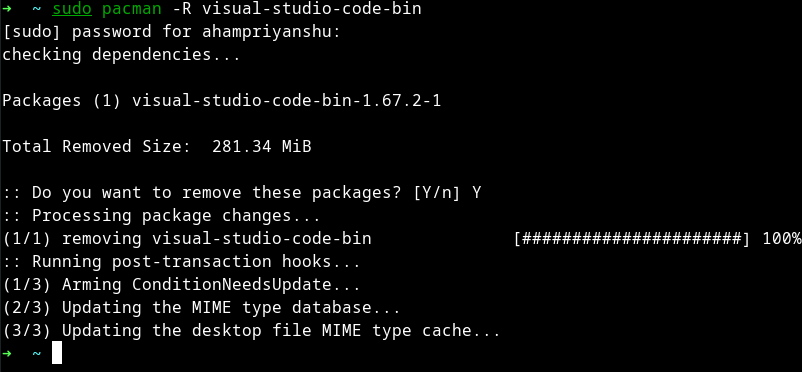Image resolution: width=802 pixels, height=372 pixels.
Task: Click the 281.34 MiB removed size value
Action: [x=261, y=147]
